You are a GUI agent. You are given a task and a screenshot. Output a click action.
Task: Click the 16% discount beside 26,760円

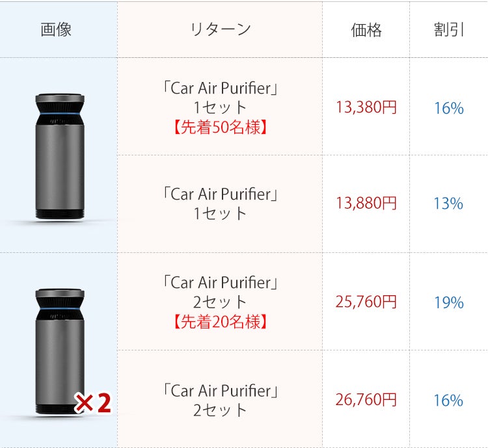448,400
